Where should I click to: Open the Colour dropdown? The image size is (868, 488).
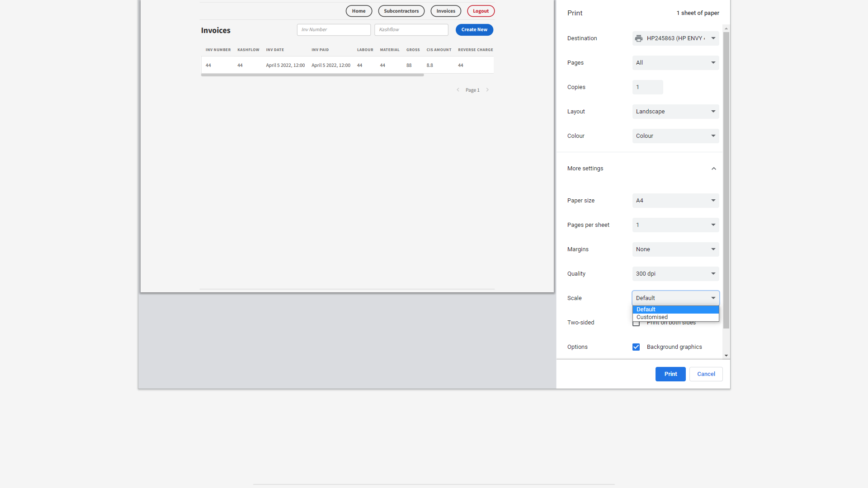[x=675, y=136]
